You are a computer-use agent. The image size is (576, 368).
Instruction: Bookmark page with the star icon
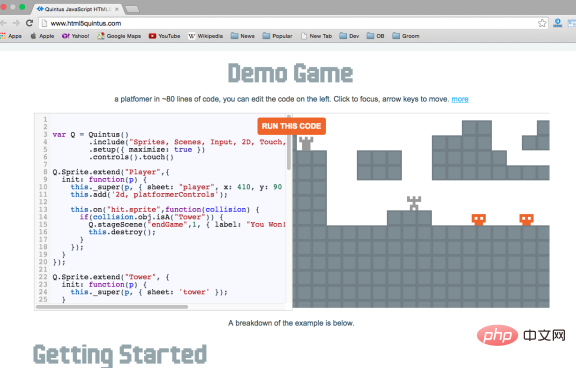pyautogui.click(x=542, y=23)
